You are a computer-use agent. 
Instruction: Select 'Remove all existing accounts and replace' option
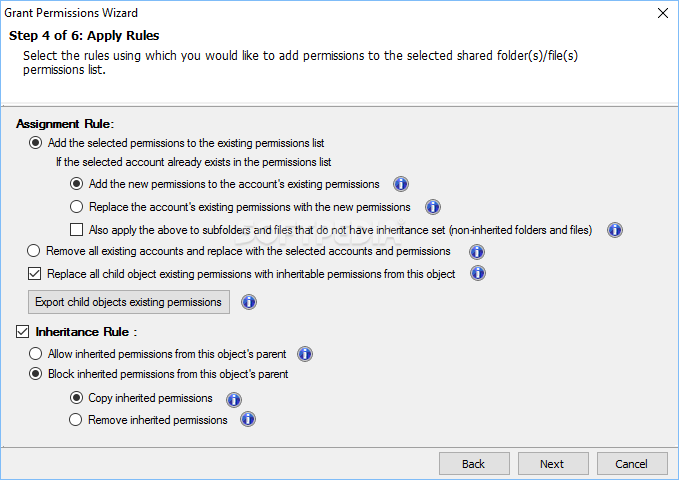pos(33,251)
